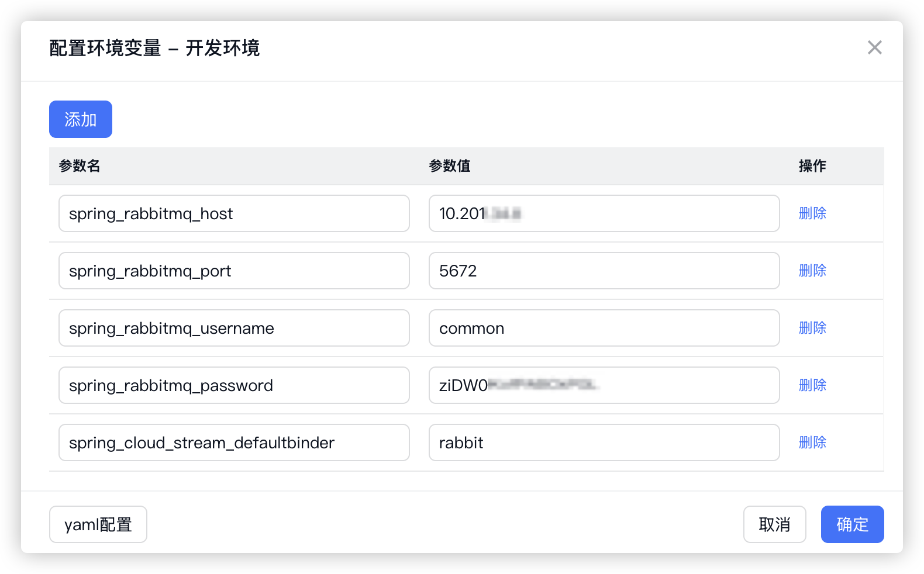This screenshot has height=574, width=924.
Task: Click the spring_cloud_stream_defaultbinder name field
Action: coord(233,442)
